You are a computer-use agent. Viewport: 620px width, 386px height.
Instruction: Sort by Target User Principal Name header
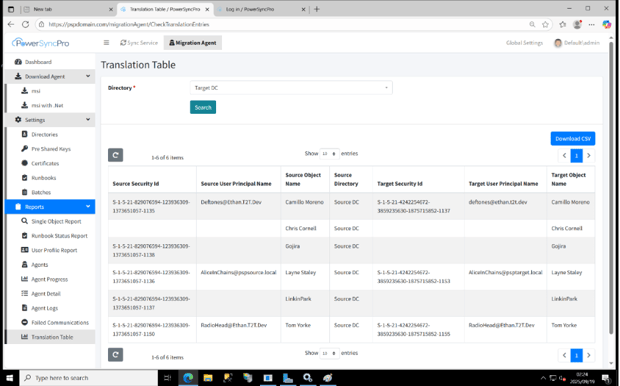pos(503,184)
